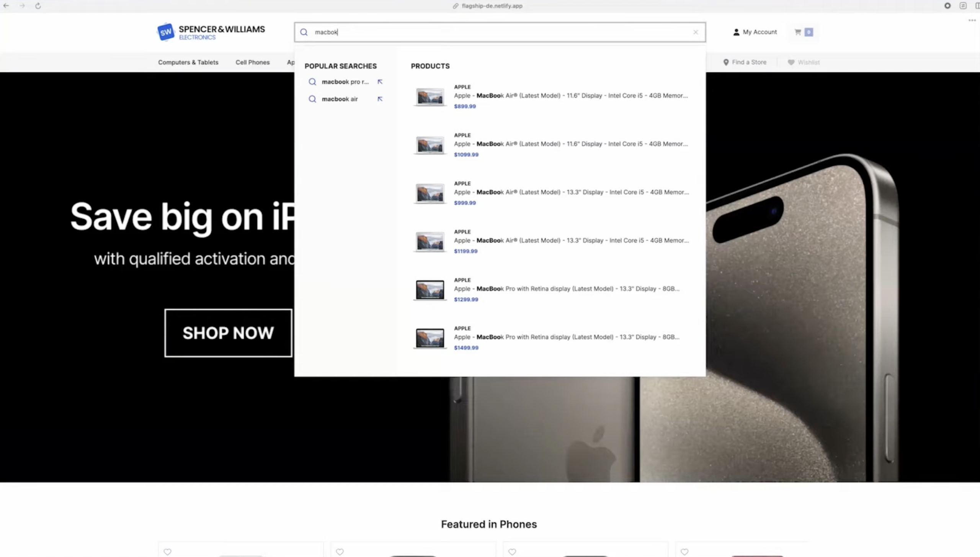Click the search magnifier icon in search box

[x=304, y=32]
